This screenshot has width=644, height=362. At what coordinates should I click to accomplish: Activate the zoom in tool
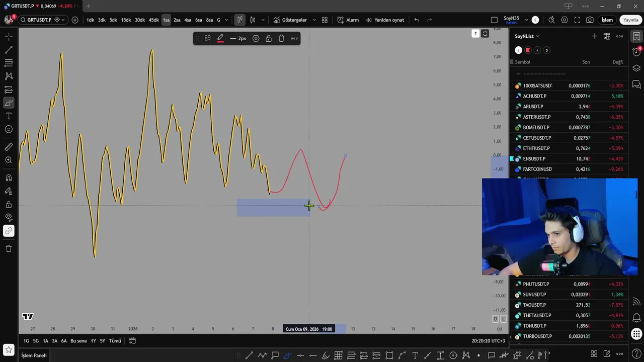9,160
